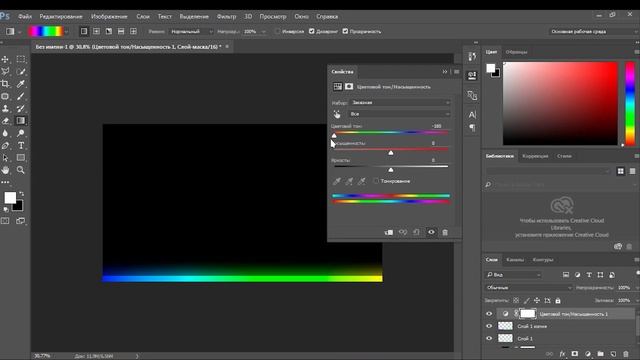Toggle the Дизеринг checkbox
The height and width of the screenshot is (360, 640).
coord(312,31)
